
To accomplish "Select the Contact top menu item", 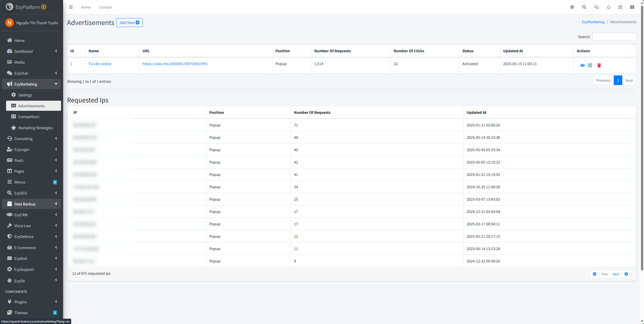I will point(105,7).
